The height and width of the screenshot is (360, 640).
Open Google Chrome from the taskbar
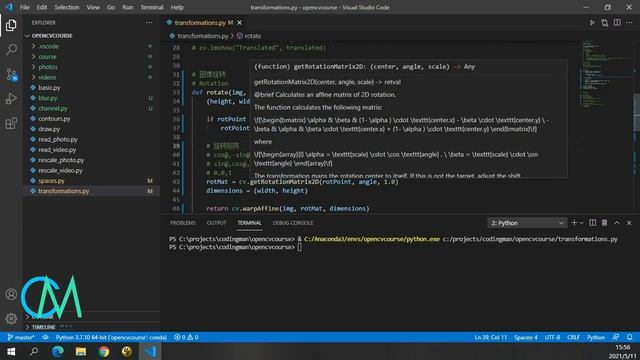click(104, 351)
